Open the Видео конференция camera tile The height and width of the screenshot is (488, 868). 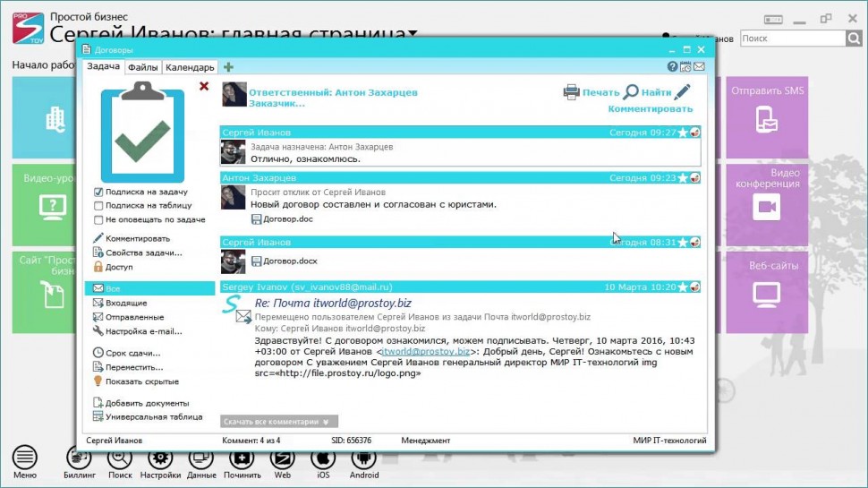coord(766,208)
